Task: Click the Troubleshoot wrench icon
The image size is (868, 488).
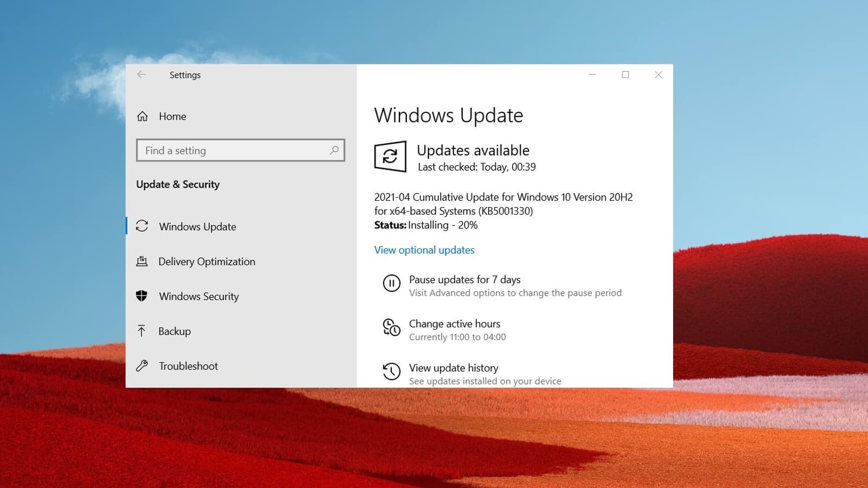Action: click(142, 366)
